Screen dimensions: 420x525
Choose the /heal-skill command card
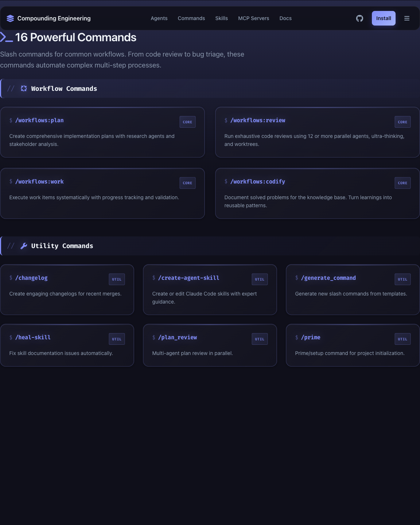pos(67,345)
